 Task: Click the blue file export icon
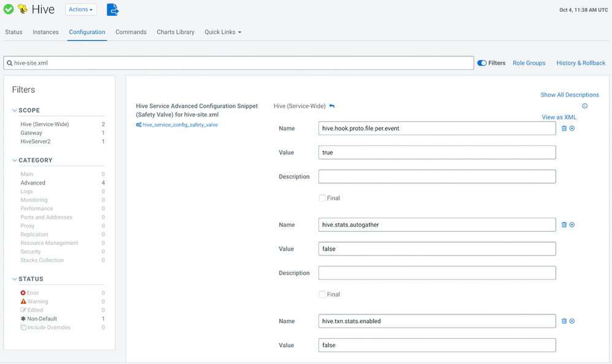(x=113, y=9)
